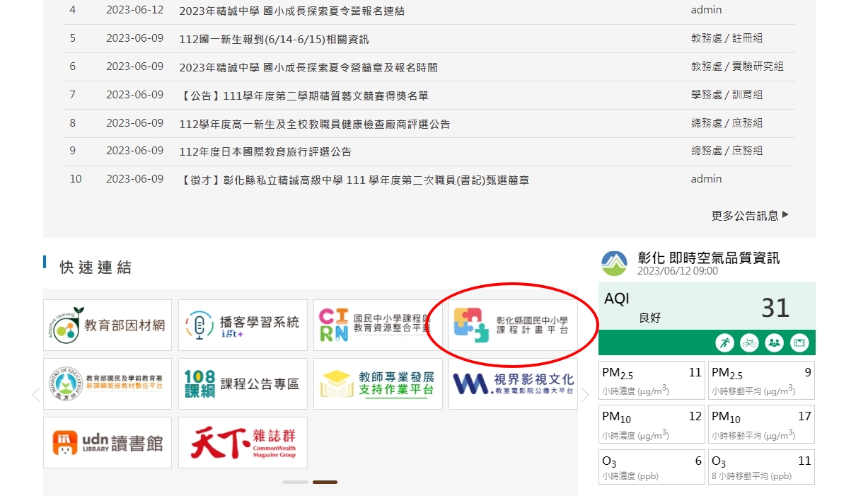
Task: Open 健康檢查廠商評選公告 announcement
Action: click(315, 124)
